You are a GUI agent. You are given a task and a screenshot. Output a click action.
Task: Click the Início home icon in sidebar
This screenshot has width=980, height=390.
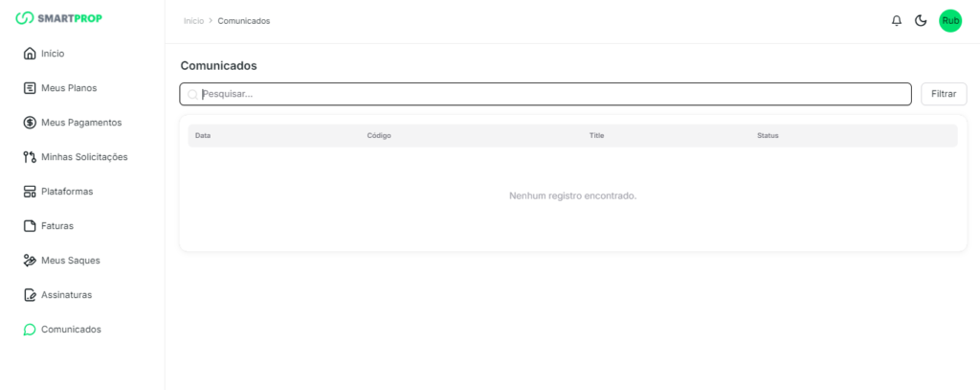pyautogui.click(x=30, y=54)
